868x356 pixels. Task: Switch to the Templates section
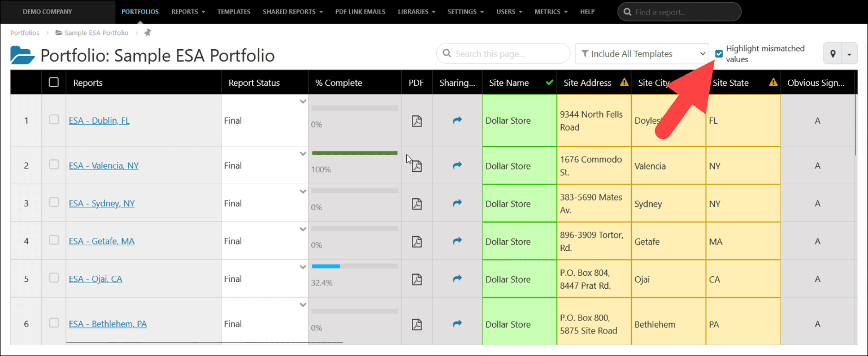pos(233,11)
